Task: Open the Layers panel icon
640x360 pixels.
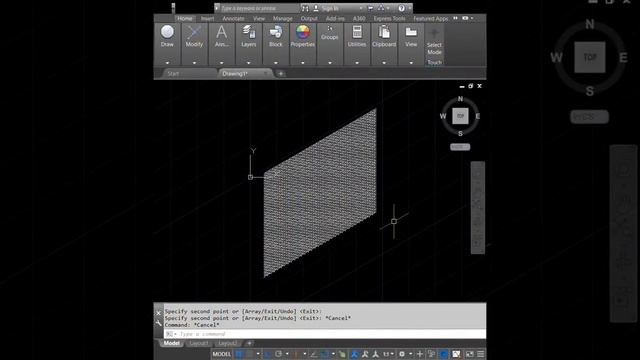Action: [248, 32]
